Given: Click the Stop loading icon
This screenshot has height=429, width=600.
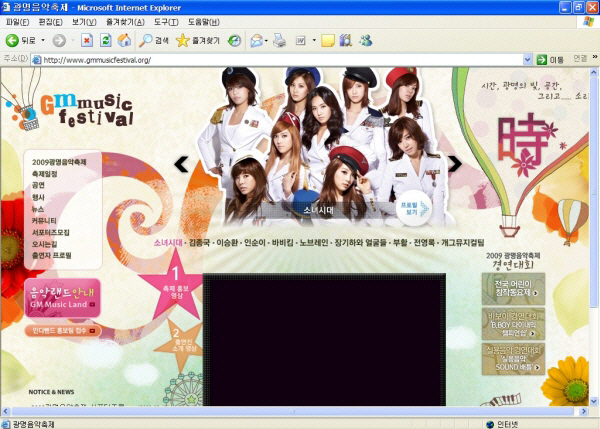Looking at the screenshot, I should pyautogui.click(x=87, y=40).
